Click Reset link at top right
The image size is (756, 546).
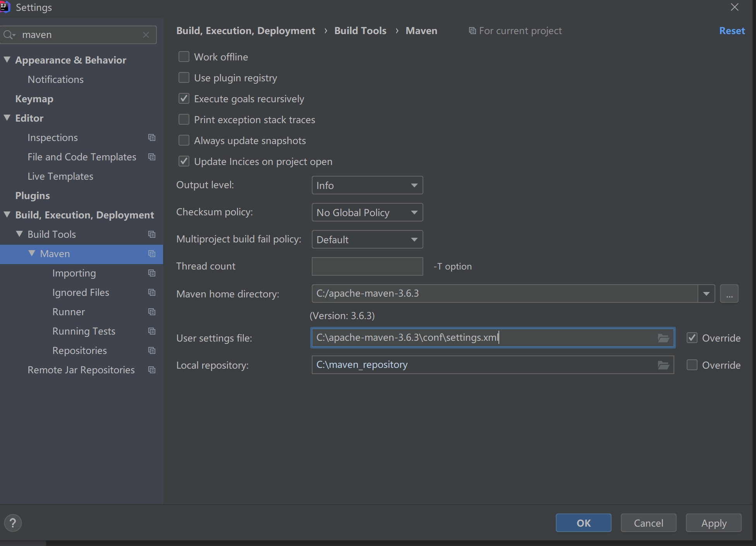(732, 31)
